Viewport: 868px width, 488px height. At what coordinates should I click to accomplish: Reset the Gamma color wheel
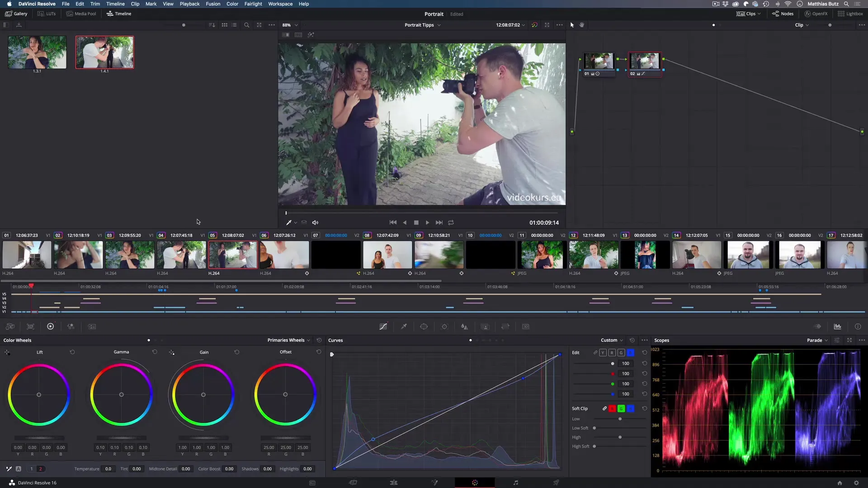155,352
